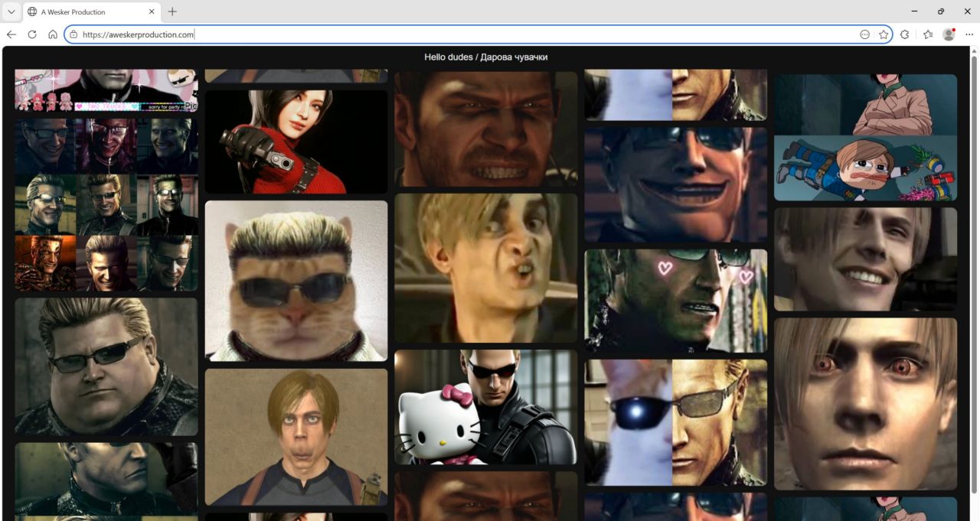
Task: Open the image with pink hearts
Action: (x=675, y=300)
